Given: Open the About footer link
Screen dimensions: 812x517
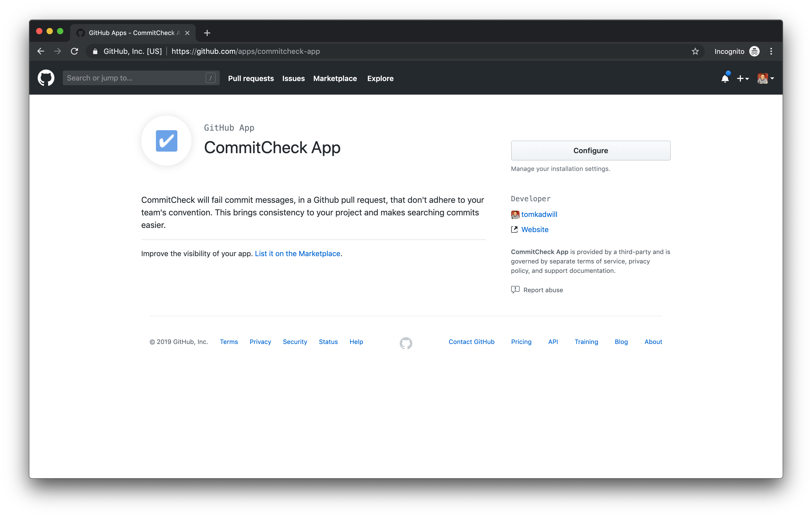Looking at the screenshot, I should 653,342.
